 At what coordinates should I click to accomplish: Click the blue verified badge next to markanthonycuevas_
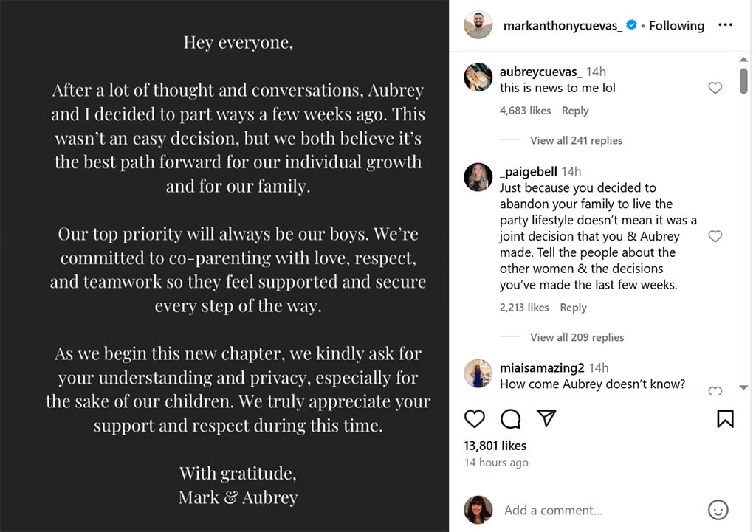tap(631, 25)
